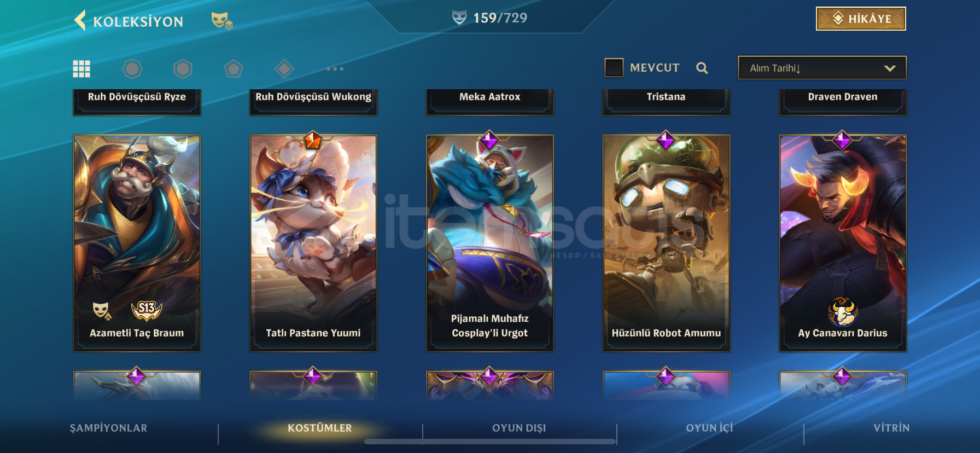Open the Alım Tarihi sort dropdown
980x453 pixels.
coord(822,68)
